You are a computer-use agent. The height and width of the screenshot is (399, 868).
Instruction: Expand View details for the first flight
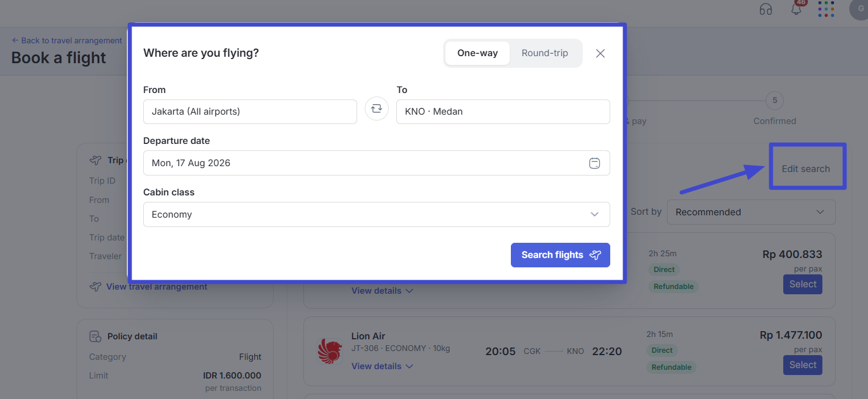point(382,291)
